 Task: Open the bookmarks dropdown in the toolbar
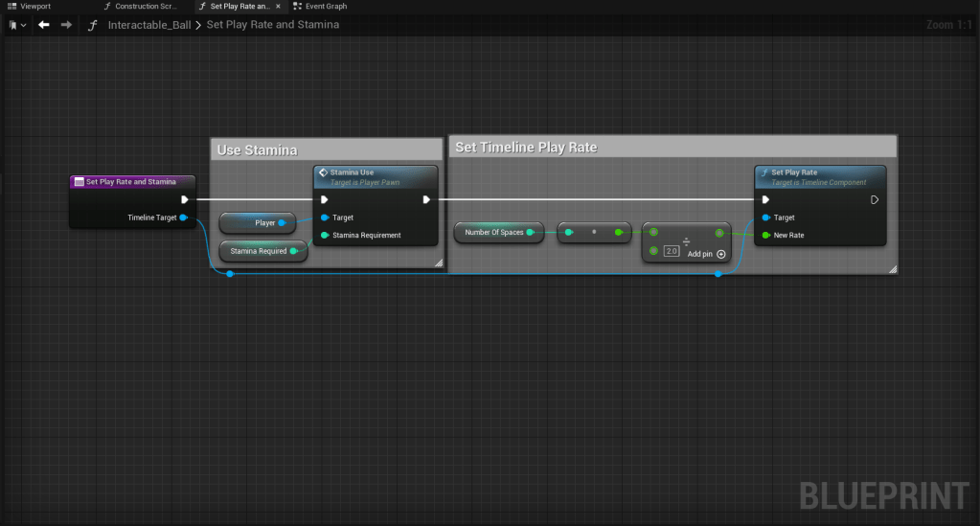click(x=16, y=25)
